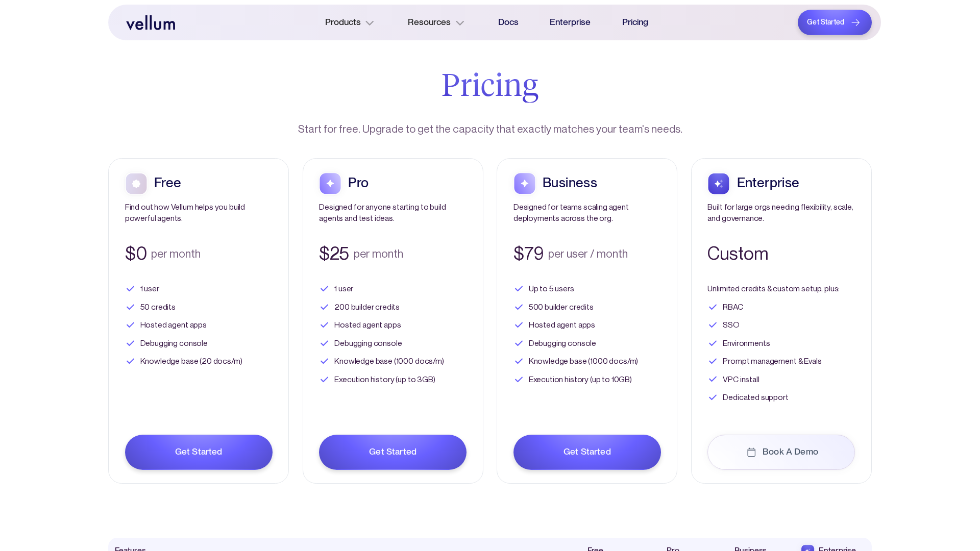Click the Business plan sparkle icon

point(525,184)
